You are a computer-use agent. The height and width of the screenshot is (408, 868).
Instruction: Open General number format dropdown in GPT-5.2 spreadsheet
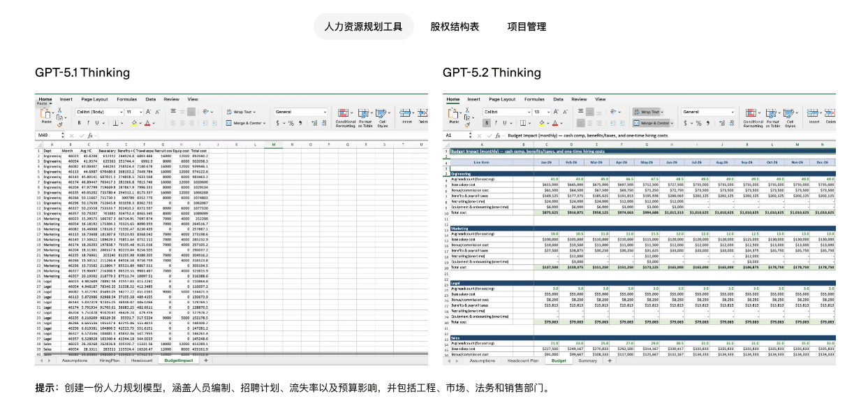(708, 112)
